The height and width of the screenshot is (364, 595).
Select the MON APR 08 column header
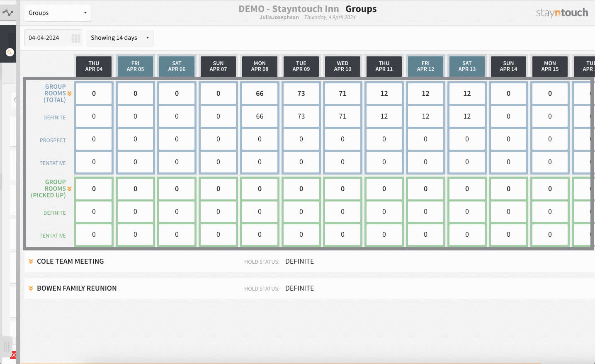click(260, 66)
